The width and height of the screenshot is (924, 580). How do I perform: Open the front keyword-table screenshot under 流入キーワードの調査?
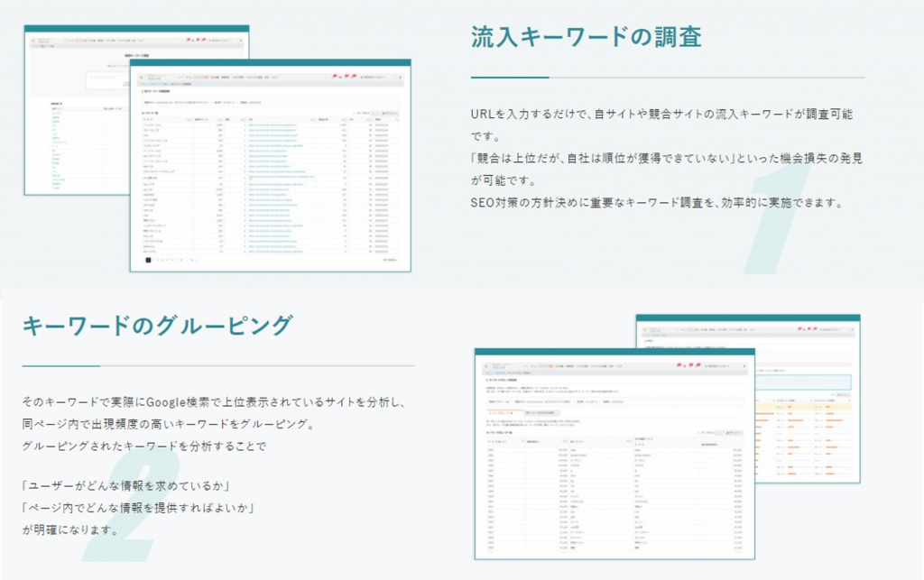click(271, 165)
